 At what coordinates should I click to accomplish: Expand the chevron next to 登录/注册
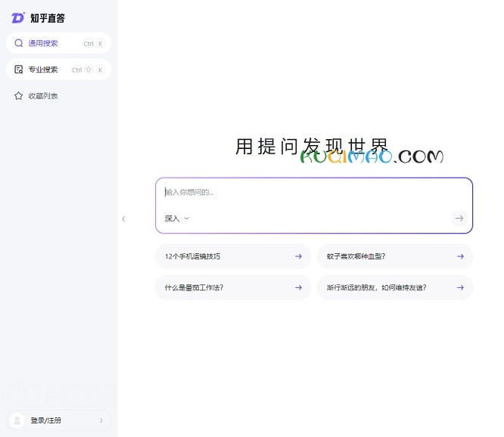(x=101, y=420)
